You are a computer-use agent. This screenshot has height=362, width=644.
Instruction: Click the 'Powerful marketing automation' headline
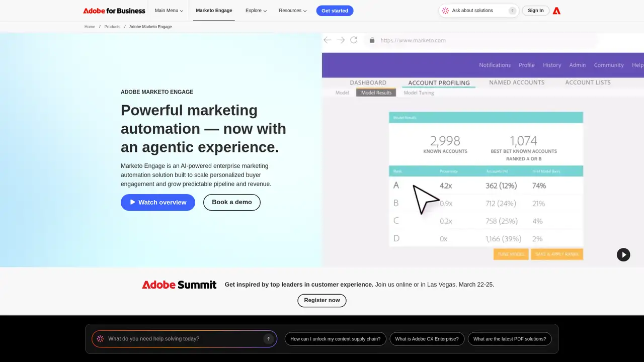pyautogui.click(x=203, y=129)
